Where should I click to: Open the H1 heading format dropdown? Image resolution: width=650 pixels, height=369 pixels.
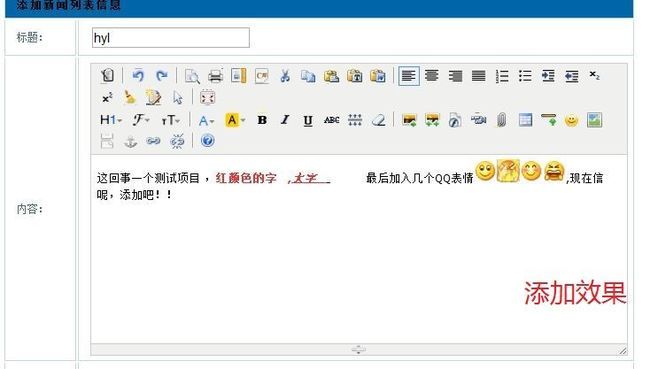pyautogui.click(x=111, y=120)
